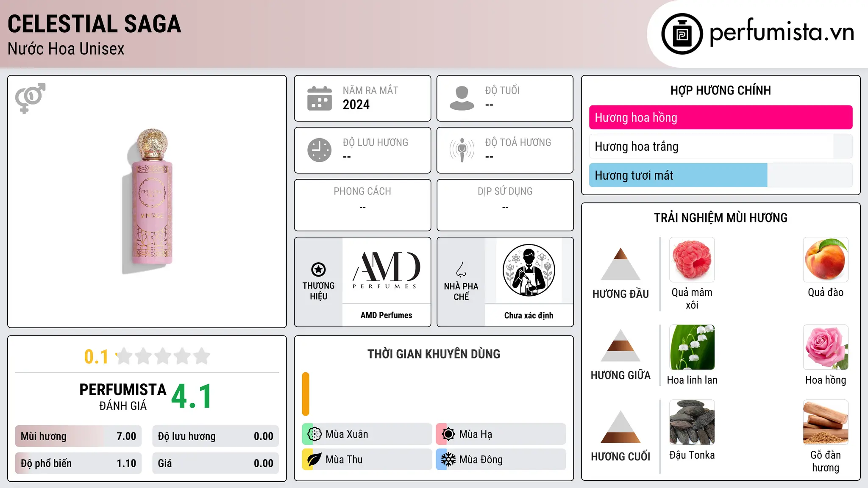Select the Mùa Đông season button

point(501,460)
